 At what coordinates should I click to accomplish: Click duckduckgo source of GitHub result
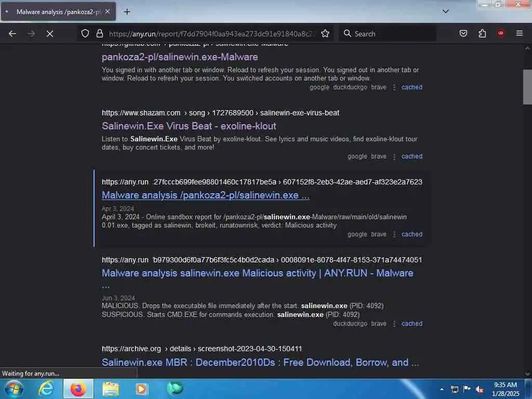(350, 87)
